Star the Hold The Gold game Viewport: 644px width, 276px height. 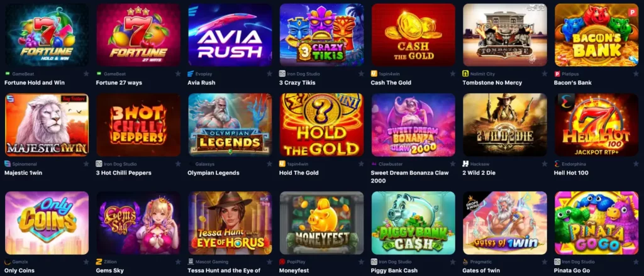361,163
